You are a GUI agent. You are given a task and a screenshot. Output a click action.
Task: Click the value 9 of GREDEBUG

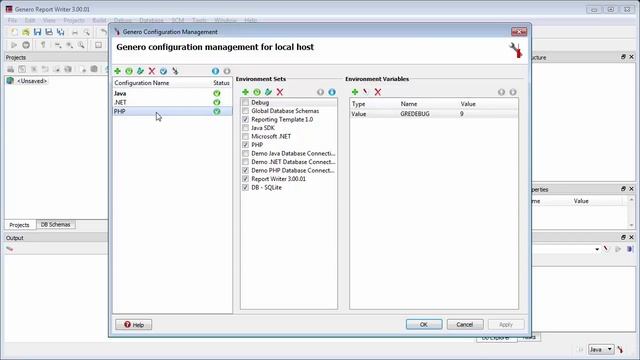[462, 114]
